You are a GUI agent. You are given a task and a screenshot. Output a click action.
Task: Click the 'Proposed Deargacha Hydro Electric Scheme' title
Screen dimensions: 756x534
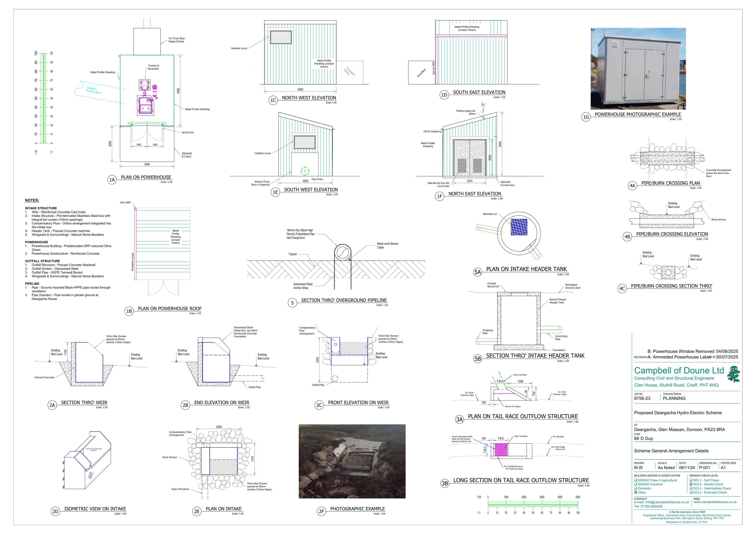(x=678, y=413)
